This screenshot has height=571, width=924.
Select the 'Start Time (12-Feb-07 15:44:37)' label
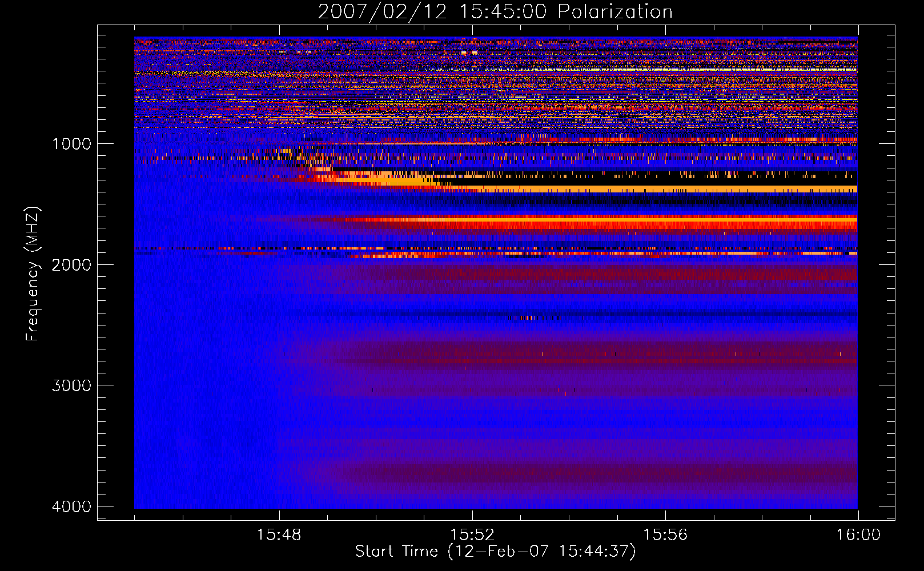pyautogui.click(x=495, y=552)
